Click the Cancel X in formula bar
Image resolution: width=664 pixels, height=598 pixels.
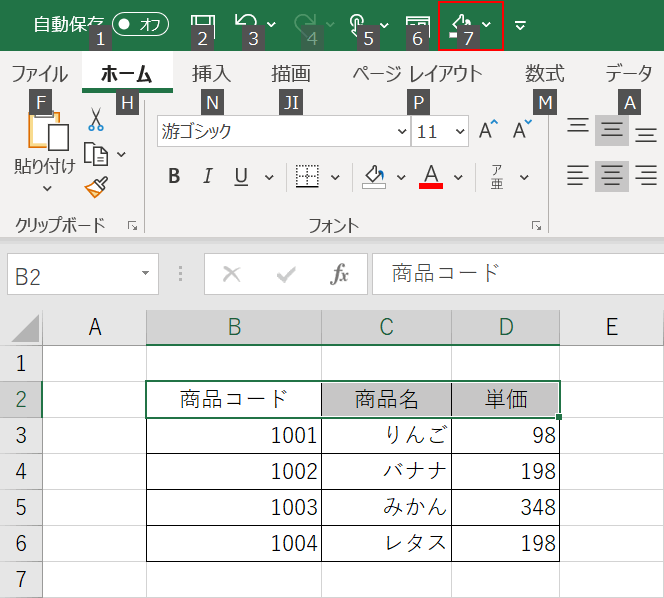point(232,274)
